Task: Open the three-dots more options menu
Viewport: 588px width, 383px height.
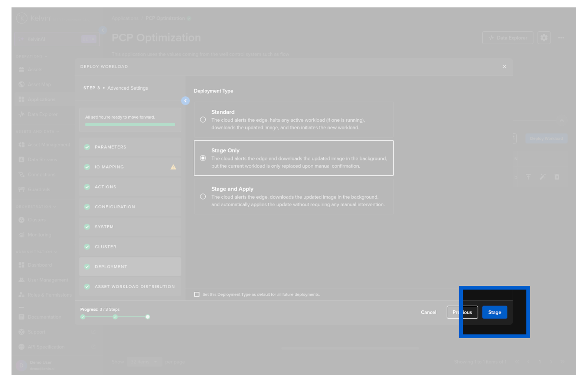Action: [x=561, y=38]
